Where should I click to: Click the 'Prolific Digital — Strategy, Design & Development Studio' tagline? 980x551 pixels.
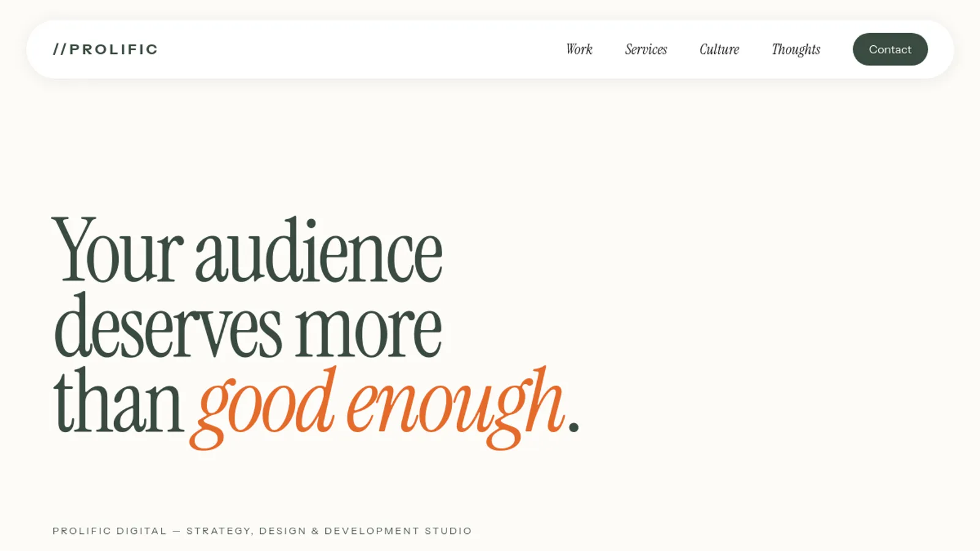[262, 531]
